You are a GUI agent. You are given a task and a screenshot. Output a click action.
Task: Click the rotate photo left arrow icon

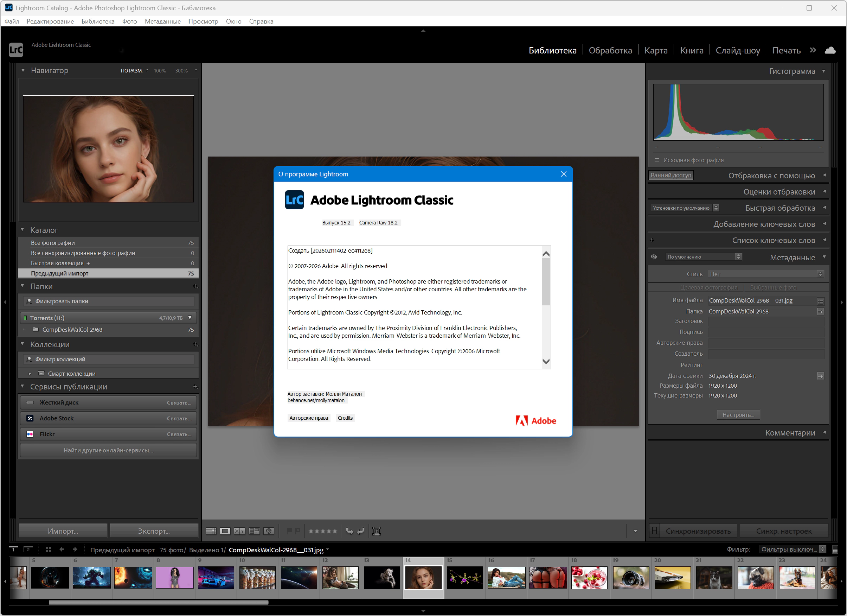[x=349, y=531]
